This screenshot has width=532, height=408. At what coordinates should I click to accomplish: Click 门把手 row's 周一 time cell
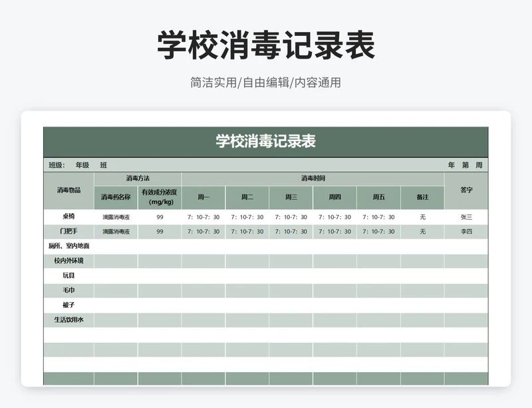(203, 232)
